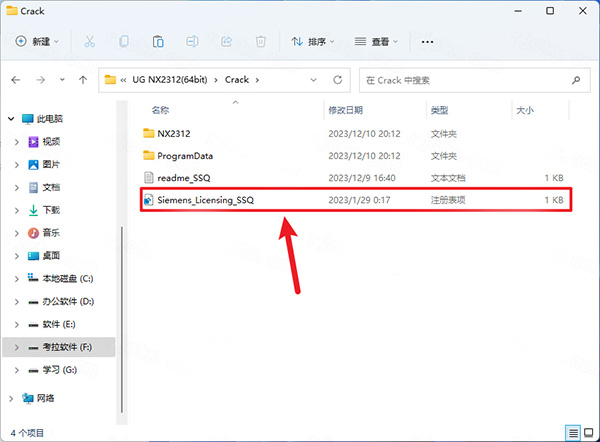Screen dimensions: 600x442
Task: Sort by 名称 column header
Action: (x=160, y=110)
